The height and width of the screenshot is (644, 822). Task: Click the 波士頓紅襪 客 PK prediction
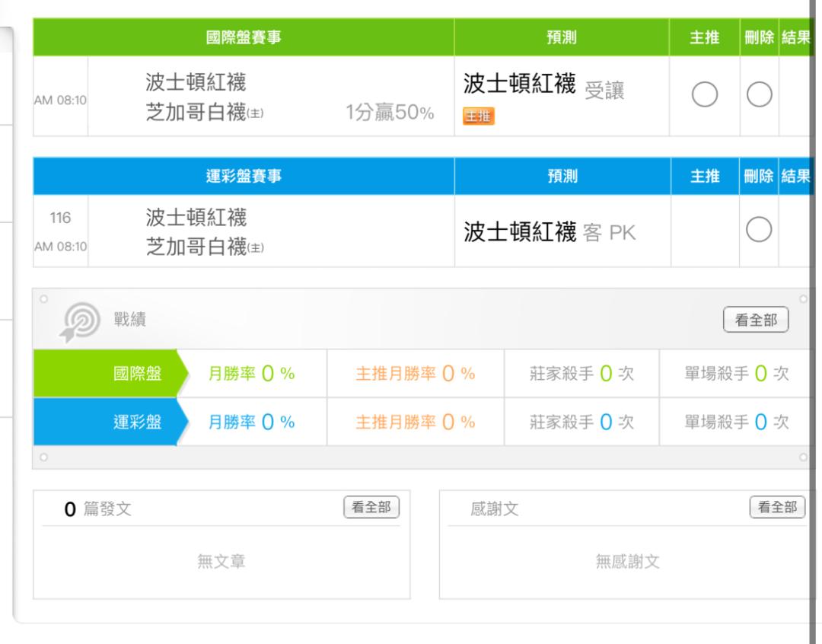550,232
